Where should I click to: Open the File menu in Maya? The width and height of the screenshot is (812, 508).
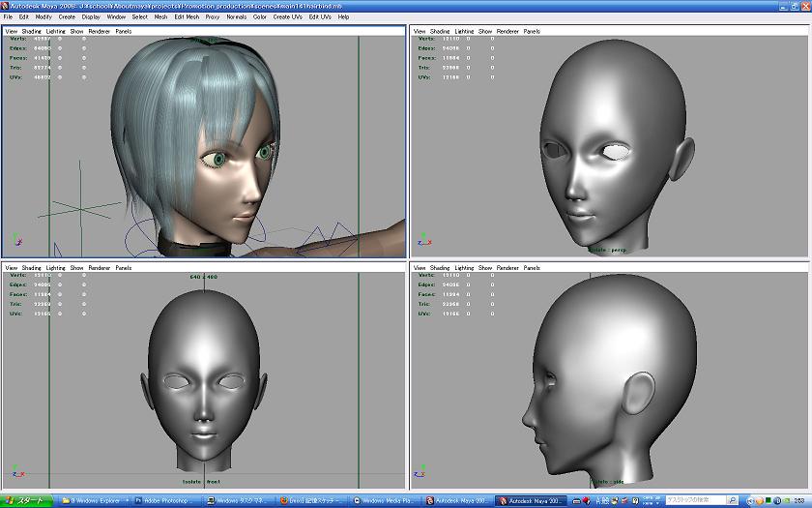click(9, 17)
